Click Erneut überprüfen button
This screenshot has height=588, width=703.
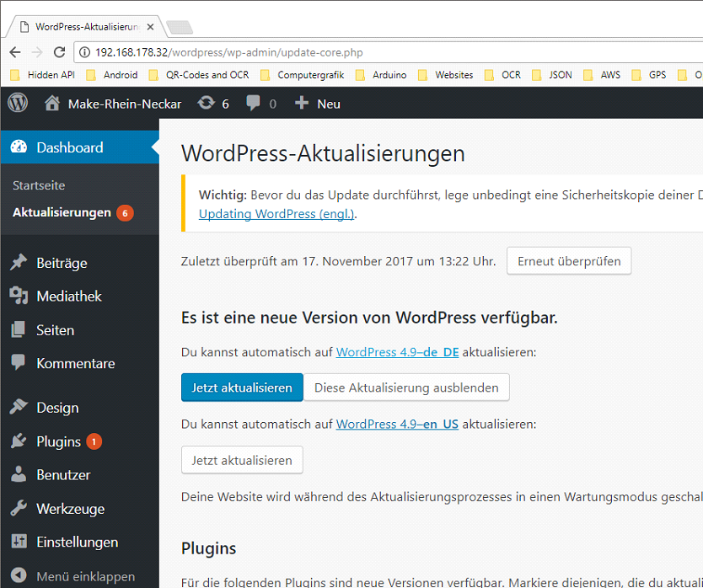tap(568, 261)
